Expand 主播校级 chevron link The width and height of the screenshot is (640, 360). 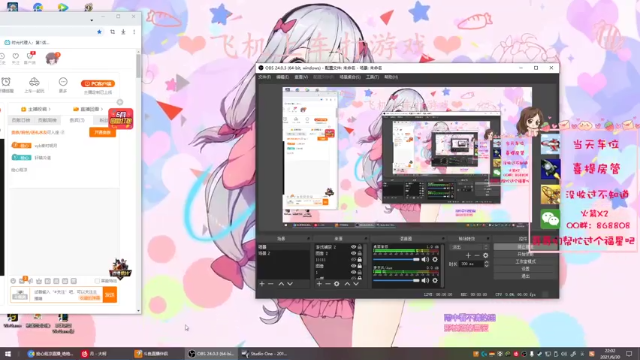[x=36, y=109]
